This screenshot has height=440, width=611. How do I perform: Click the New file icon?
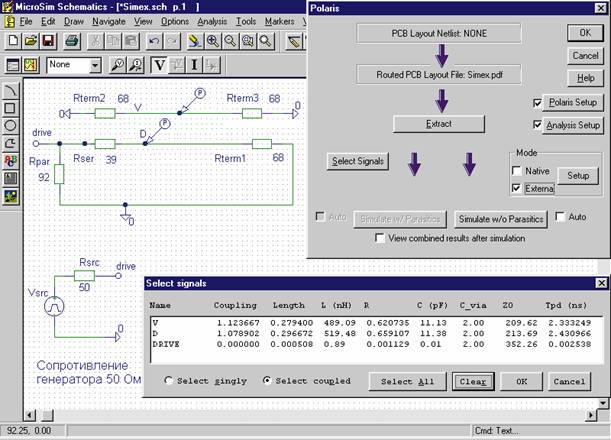13,41
